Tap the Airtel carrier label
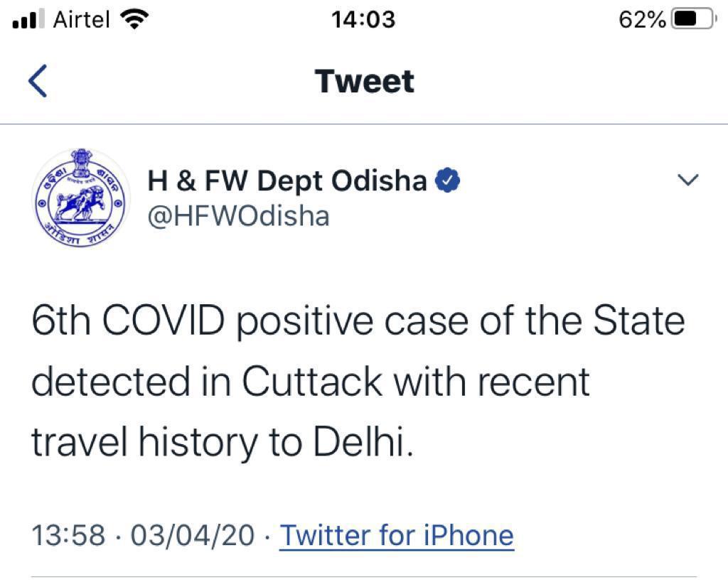 pos(81,19)
